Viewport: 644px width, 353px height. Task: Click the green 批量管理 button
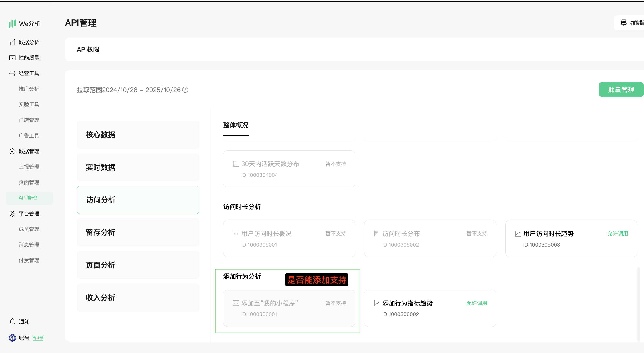click(x=621, y=90)
